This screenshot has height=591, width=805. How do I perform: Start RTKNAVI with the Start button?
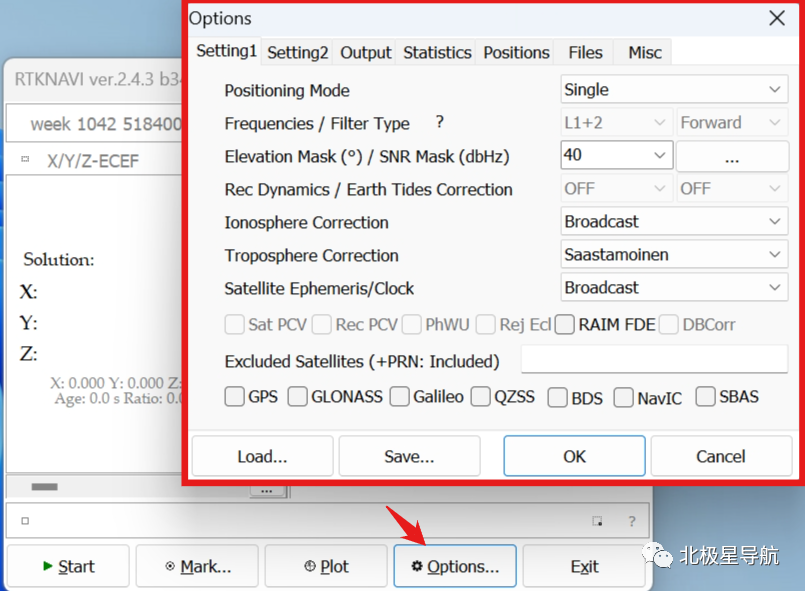click(68, 566)
